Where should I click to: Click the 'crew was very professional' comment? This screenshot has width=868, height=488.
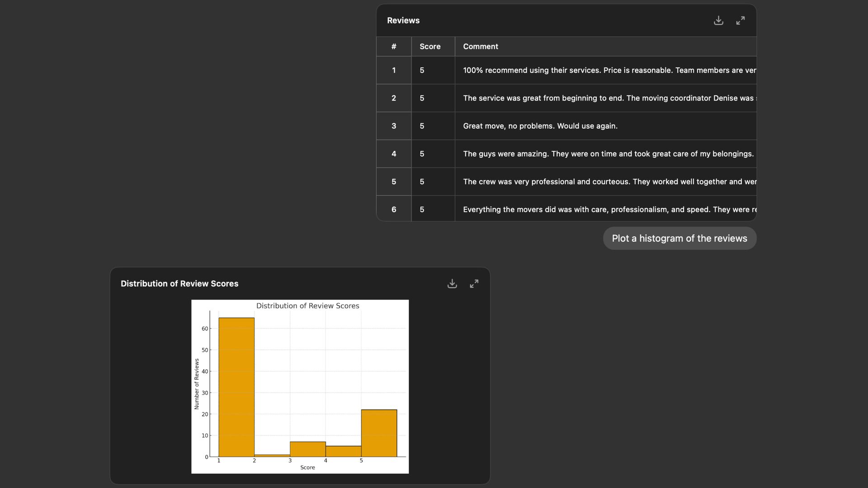606,182
